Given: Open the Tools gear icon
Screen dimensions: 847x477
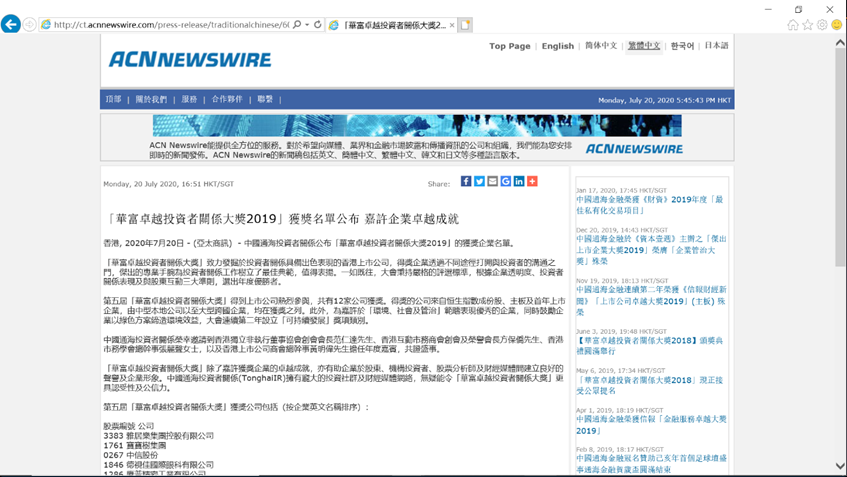Looking at the screenshot, I should coord(822,25).
